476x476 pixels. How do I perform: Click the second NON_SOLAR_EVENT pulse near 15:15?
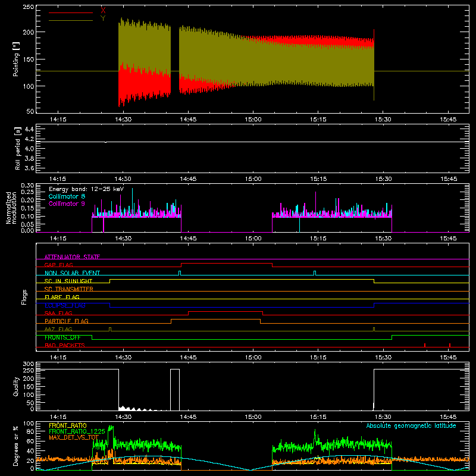pyautogui.click(x=315, y=273)
